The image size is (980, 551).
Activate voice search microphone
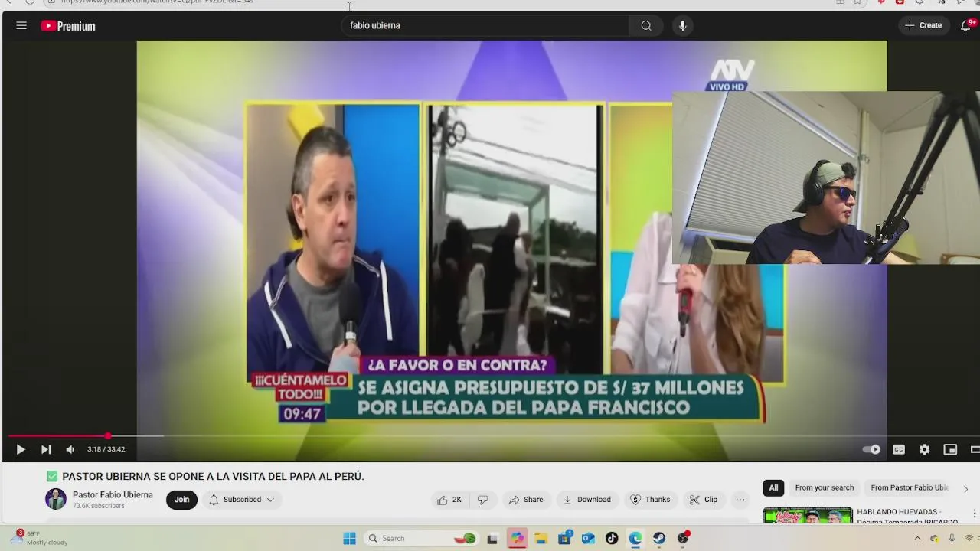point(682,25)
